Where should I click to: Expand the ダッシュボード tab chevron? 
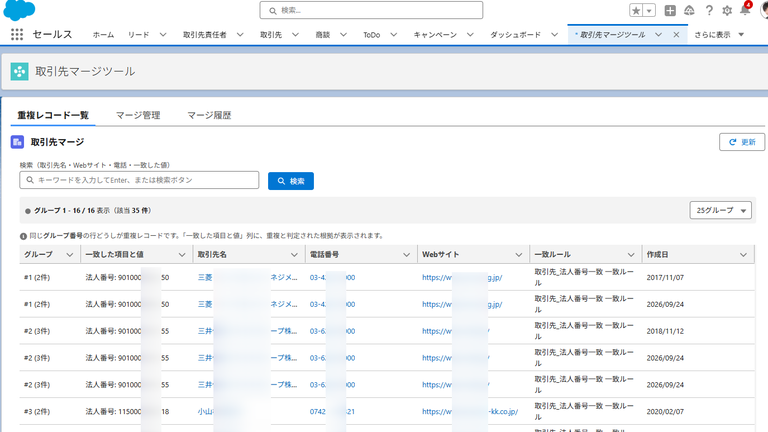pyautogui.click(x=554, y=35)
